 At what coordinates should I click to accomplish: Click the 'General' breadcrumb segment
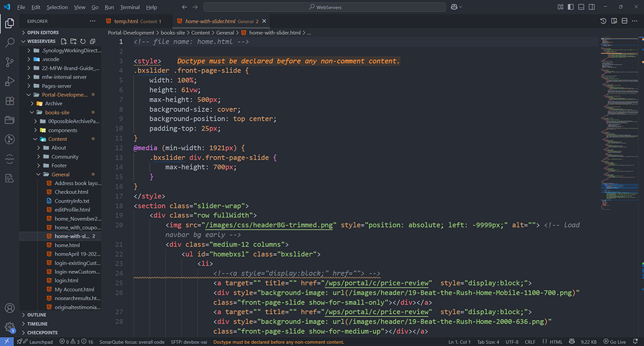225,32
